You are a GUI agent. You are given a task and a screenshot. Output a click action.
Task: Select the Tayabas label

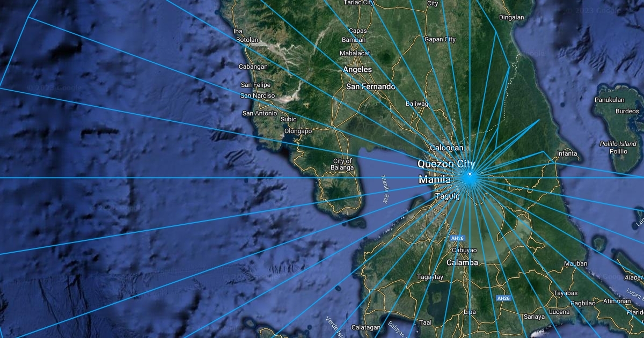pos(566,293)
